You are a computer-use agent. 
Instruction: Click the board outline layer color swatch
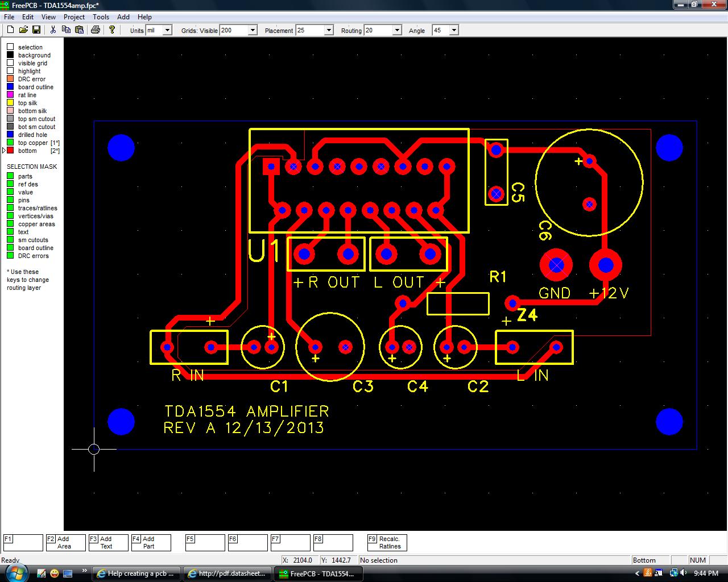coord(10,87)
